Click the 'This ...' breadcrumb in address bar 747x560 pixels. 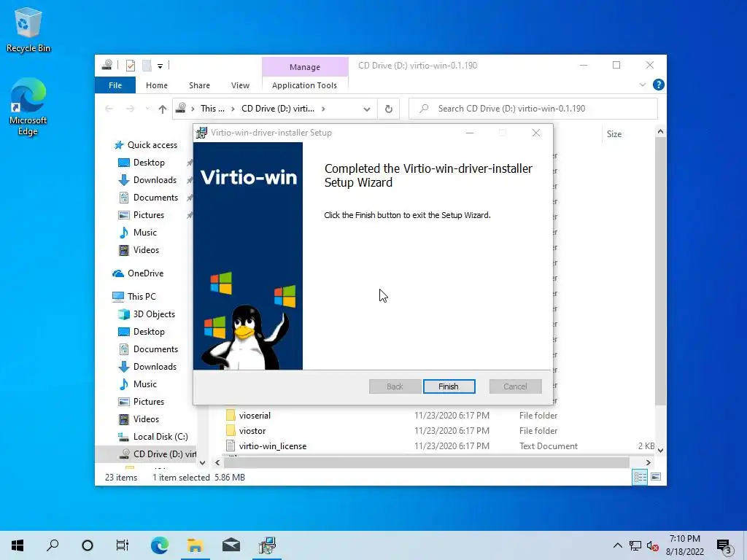coord(212,109)
